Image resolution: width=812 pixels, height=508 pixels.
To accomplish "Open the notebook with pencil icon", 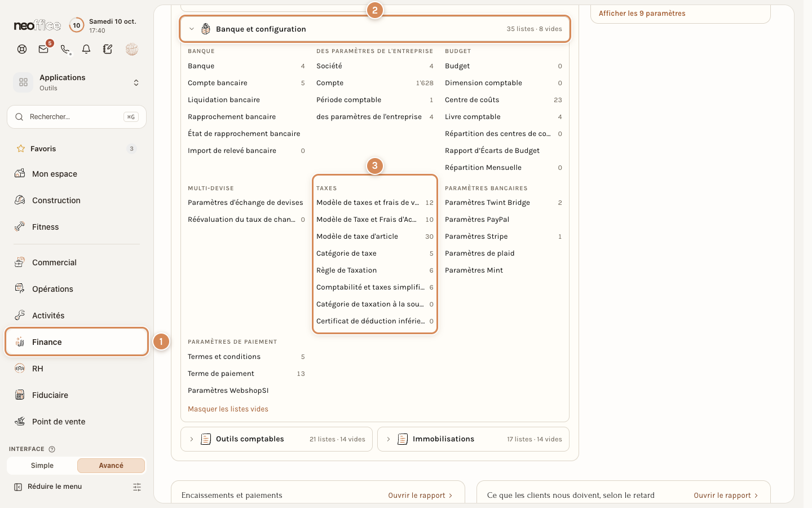I will pos(108,49).
